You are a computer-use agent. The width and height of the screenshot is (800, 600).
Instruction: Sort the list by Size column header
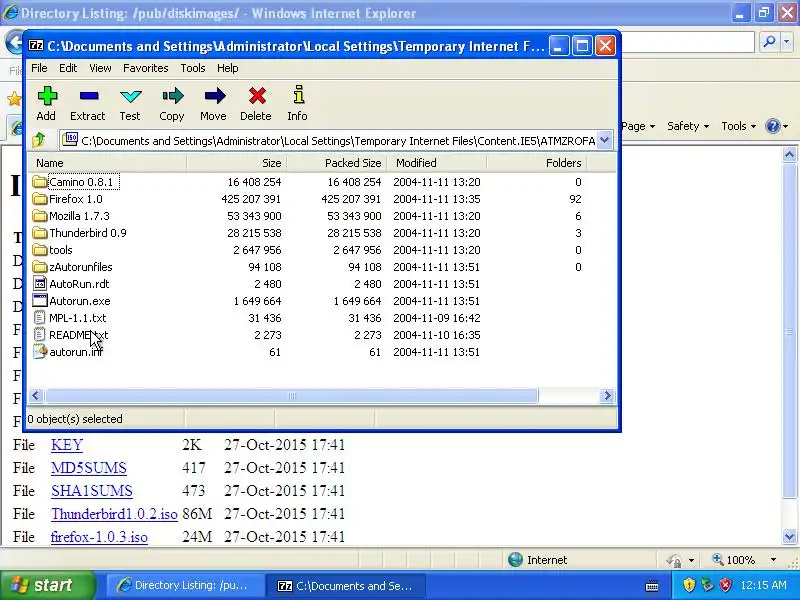(x=237, y=163)
